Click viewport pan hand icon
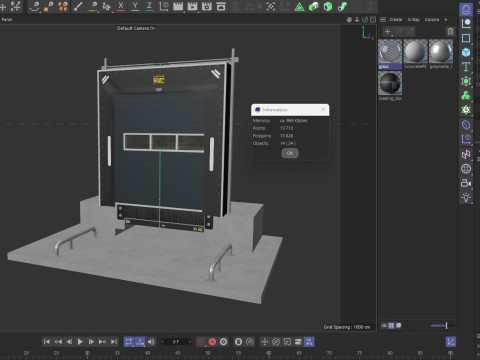Viewport: 480px width, 360px height. tap(349, 19)
